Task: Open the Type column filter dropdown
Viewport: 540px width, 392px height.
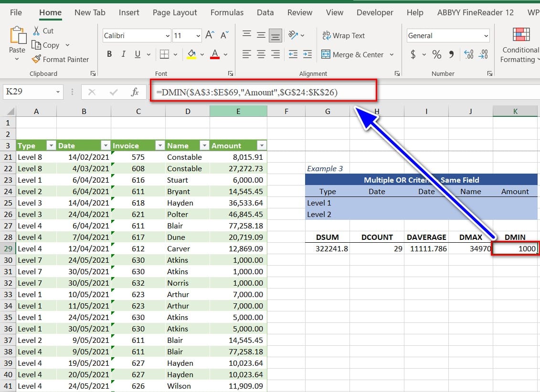Action: pyautogui.click(x=51, y=146)
